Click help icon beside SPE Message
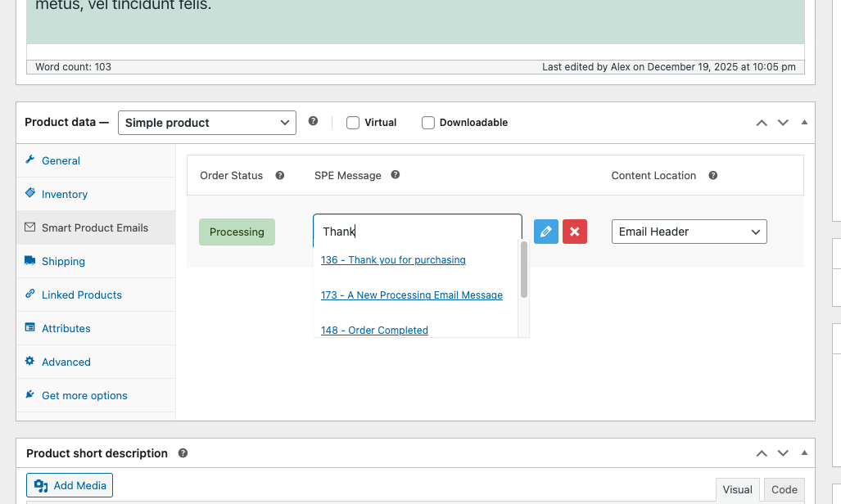Image resolution: width=841 pixels, height=504 pixels. coord(396,175)
